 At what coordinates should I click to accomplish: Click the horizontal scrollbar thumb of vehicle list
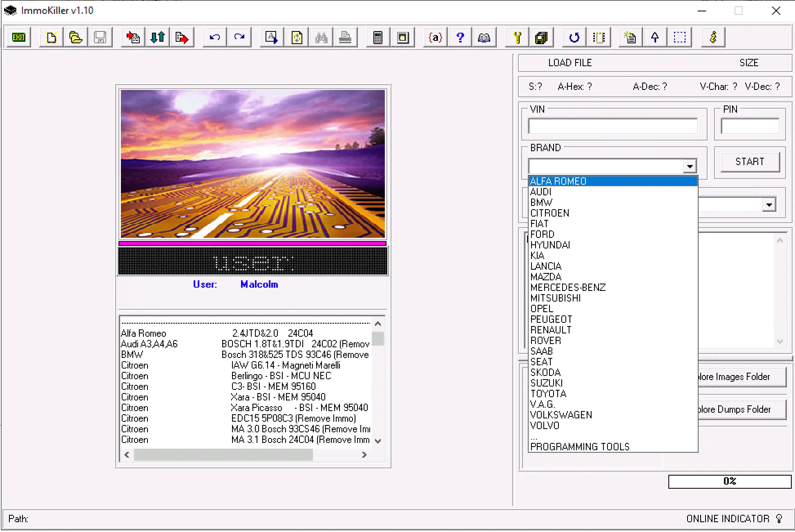pyautogui.click(x=223, y=455)
